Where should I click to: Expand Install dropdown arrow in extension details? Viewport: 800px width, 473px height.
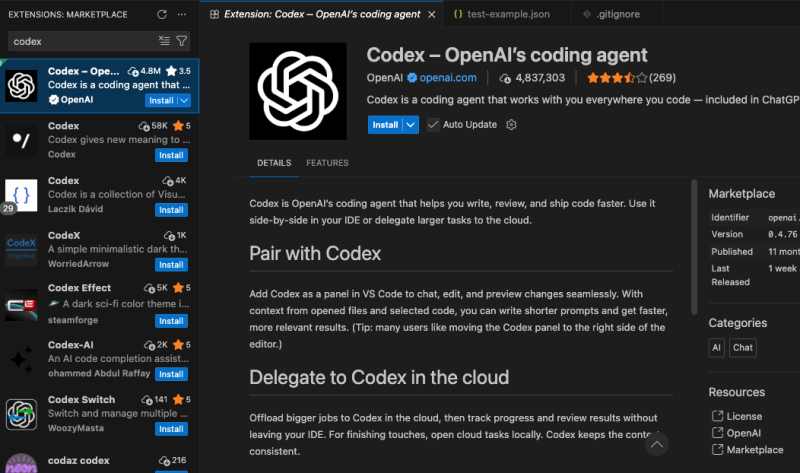point(411,125)
